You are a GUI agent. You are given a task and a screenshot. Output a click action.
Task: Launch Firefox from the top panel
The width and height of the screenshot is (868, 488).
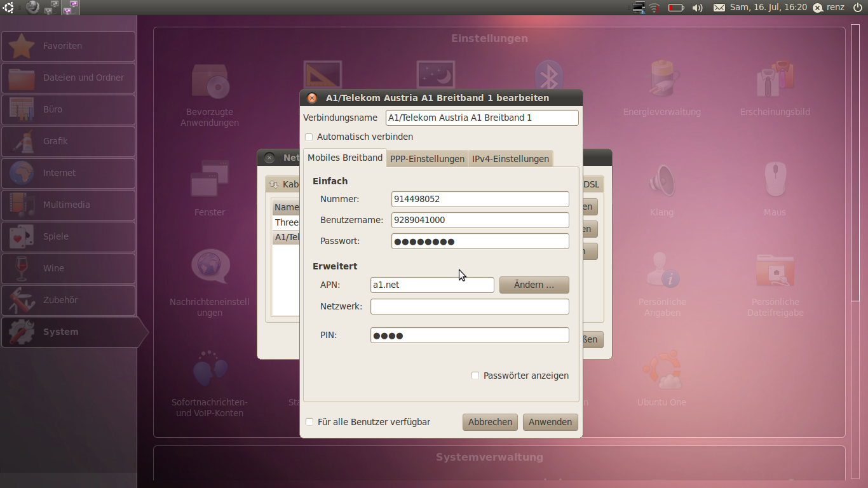pyautogui.click(x=32, y=7)
